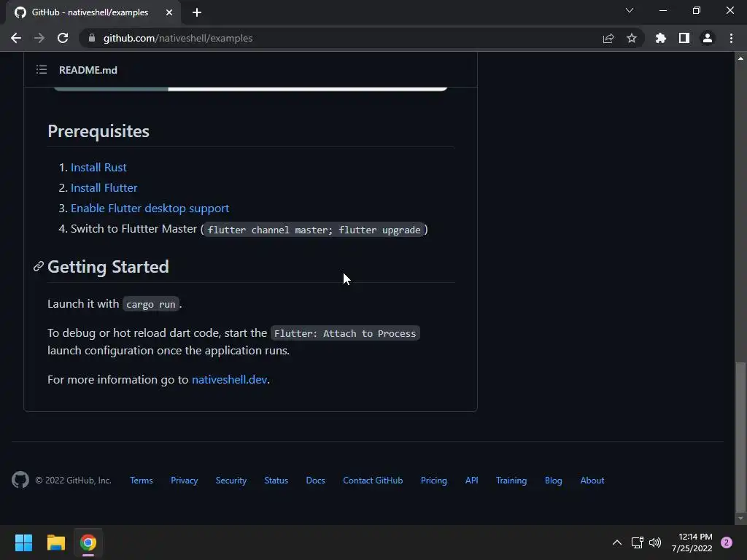This screenshot has width=747, height=560.
Task: Close the GitHub nativeshell/examples tab
Action: (x=169, y=12)
